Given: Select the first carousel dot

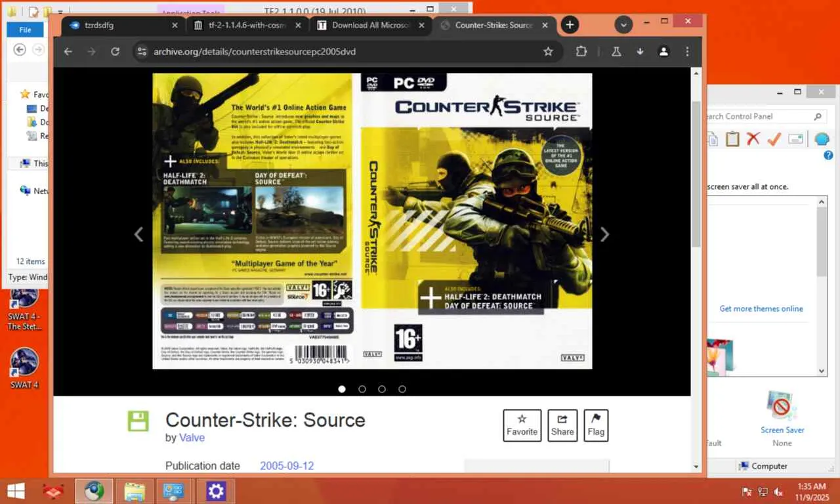Looking at the screenshot, I should (x=342, y=389).
